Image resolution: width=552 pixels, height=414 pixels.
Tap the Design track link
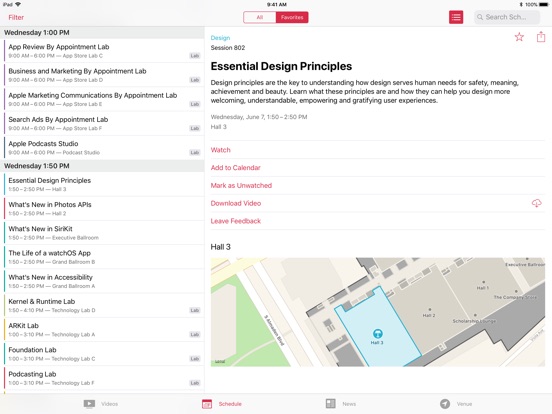pyautogui.click(x=220, y=38)
